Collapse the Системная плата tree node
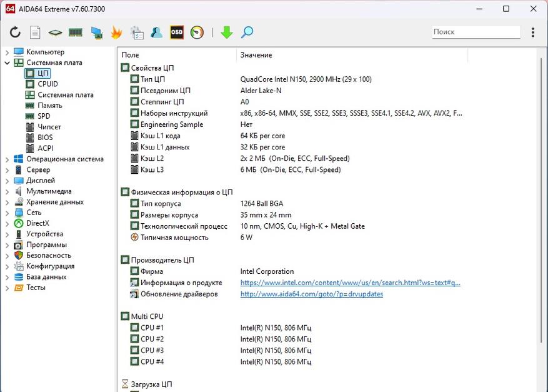 pos(7,63)
